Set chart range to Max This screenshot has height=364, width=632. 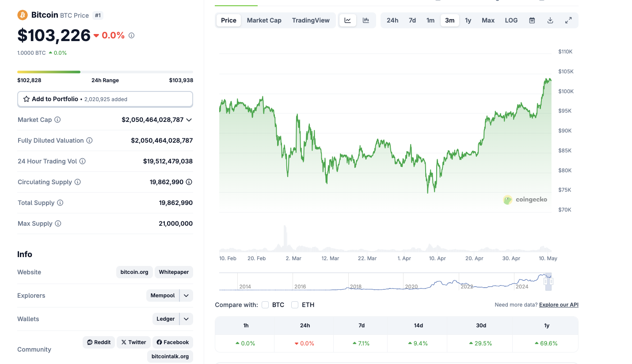point(488,20)
